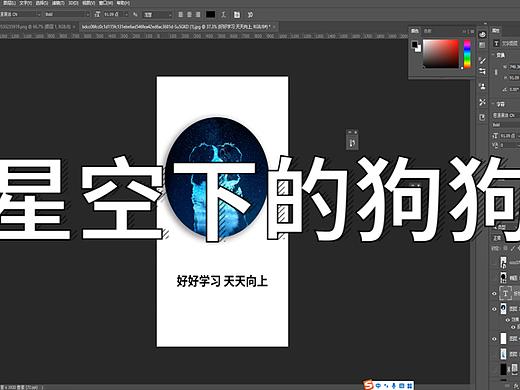Toggle the individual effect eye below effects
Image resolution: width=520 pixels, height=390 pixels.
point(513,327)
